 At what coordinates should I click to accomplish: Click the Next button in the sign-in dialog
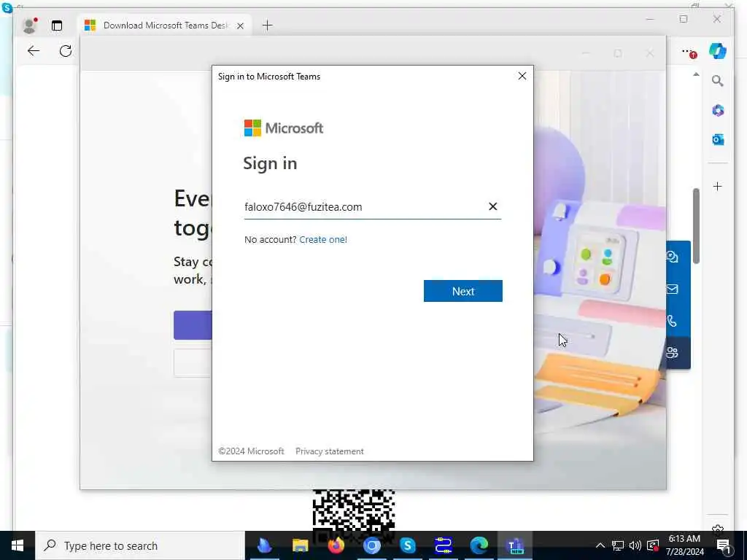coord(462,291)
